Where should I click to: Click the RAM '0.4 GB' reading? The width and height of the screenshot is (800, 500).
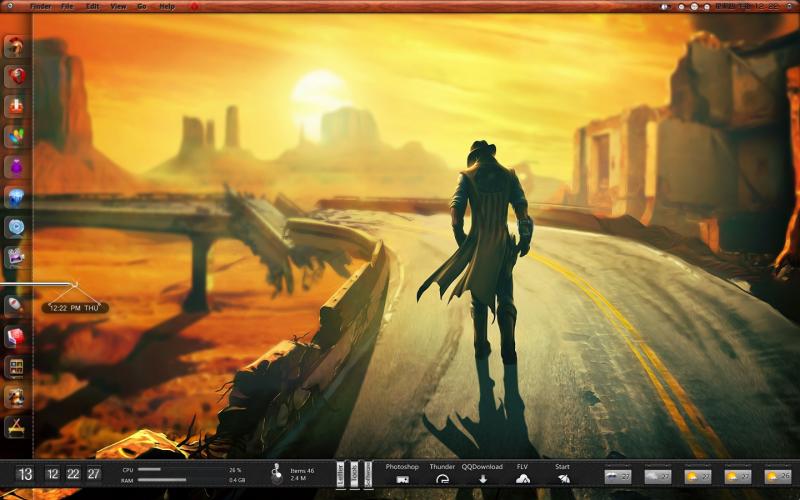237,480
